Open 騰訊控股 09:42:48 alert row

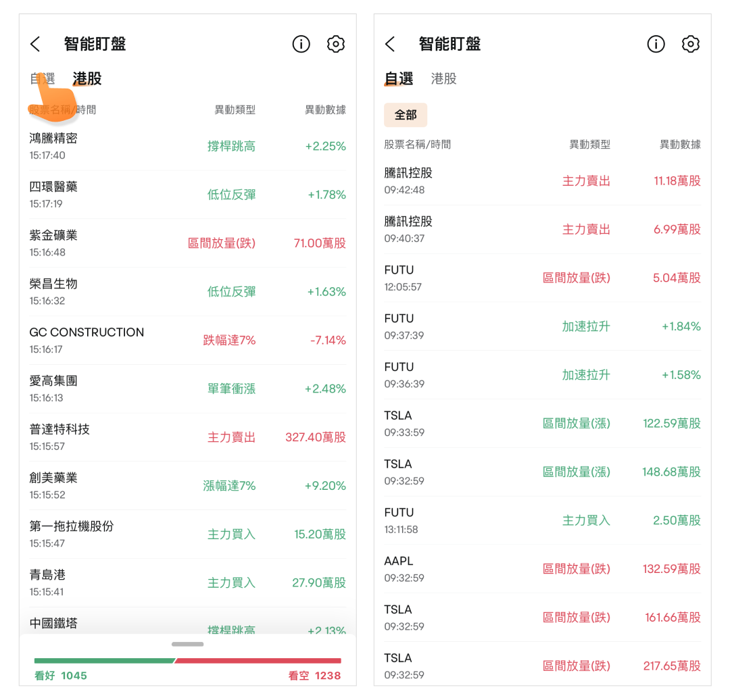542,180
